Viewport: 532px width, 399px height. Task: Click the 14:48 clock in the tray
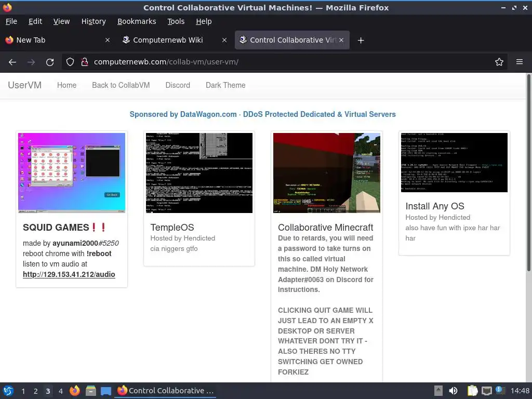click(x=520, y=391)
